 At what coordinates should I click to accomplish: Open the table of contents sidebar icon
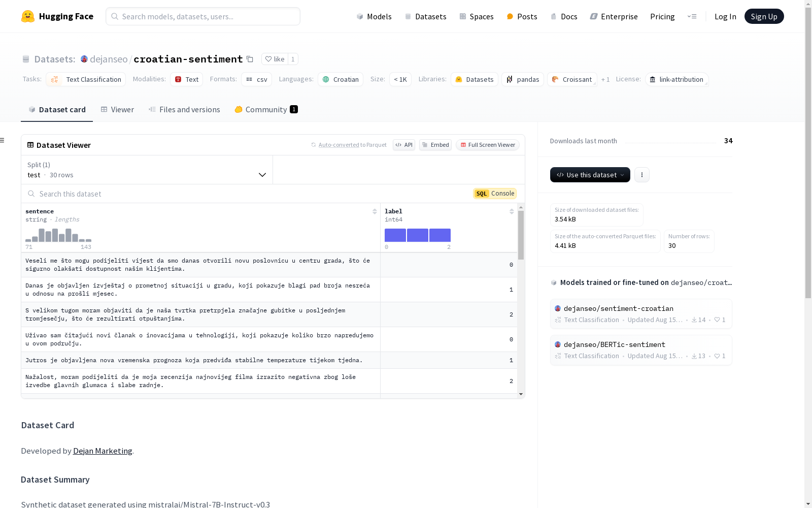click(x=3, y=140)
